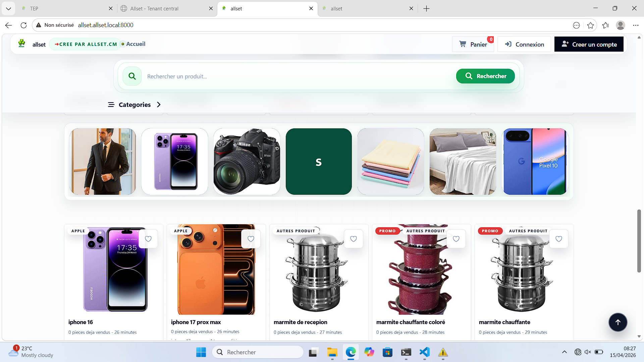Open the browser favorites list
This screenshot has height=362, width=644.
(x=606, y=25)
